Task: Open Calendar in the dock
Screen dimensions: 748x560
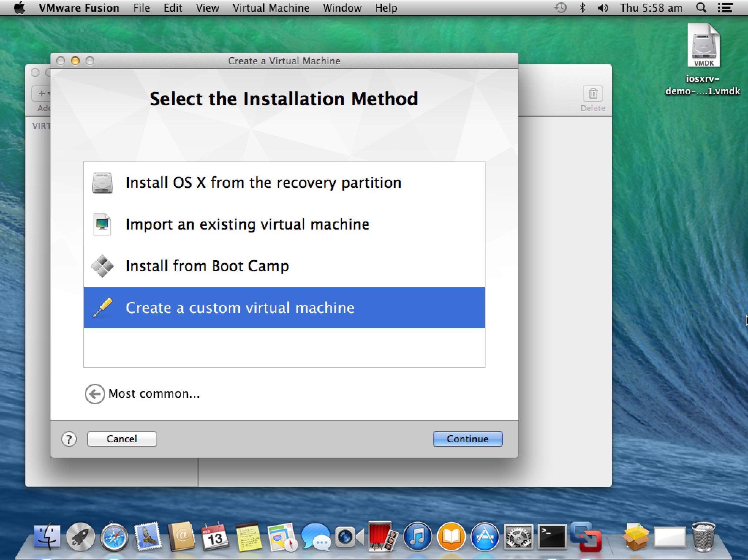Action: 215,537
